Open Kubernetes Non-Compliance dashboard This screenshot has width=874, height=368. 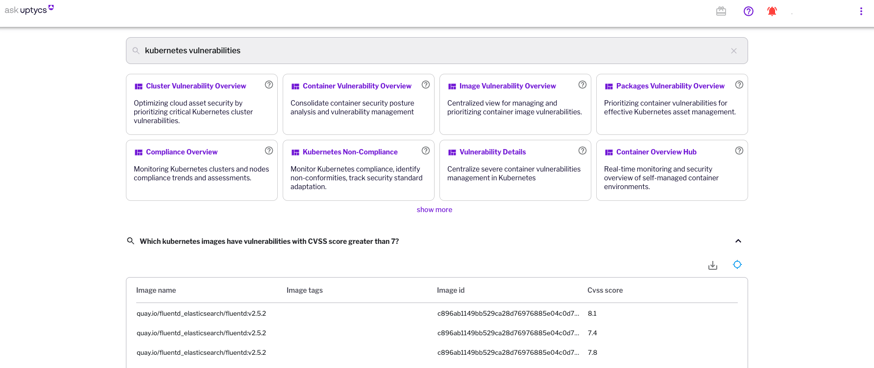[x=350, y=152]
